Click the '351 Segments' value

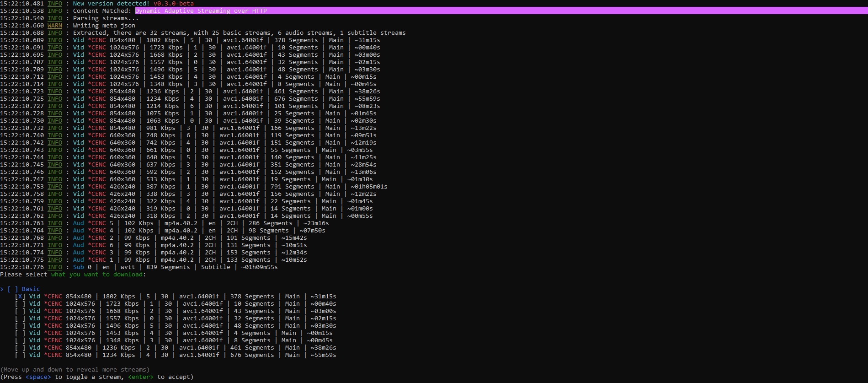coord(293,165)
